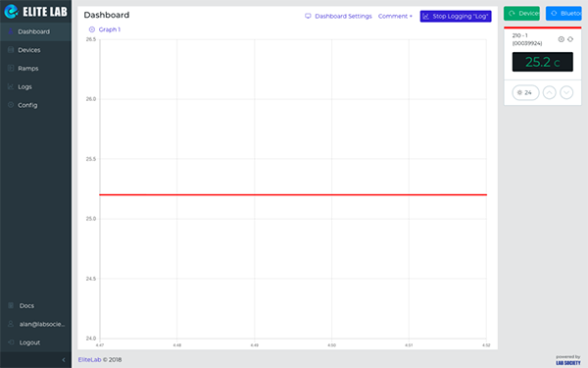Click the 4:50 x-axis label
This screenshot has height=368, width=588.
click(331, 345)
